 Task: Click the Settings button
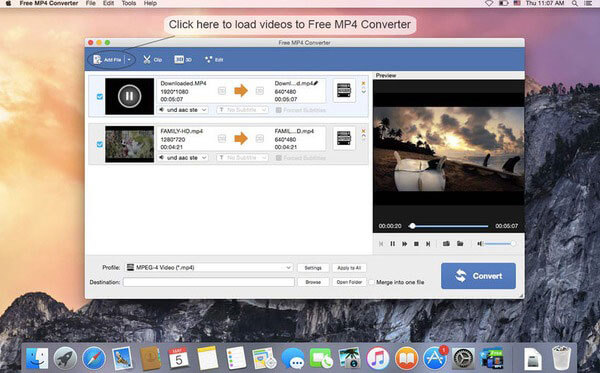(313, 268)
